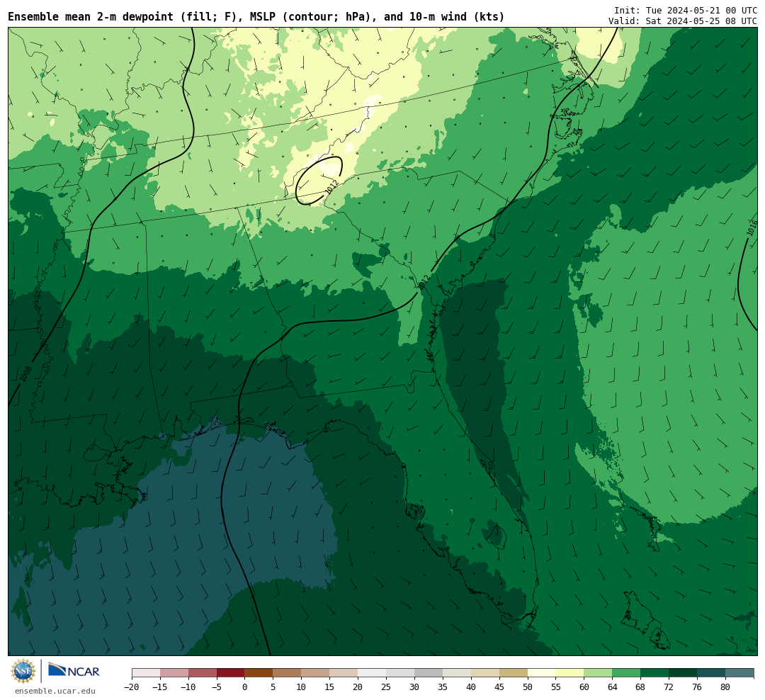Click the 0 legend tick label
Viewport: 765px width, 700px height.
[x=245, y=687]
